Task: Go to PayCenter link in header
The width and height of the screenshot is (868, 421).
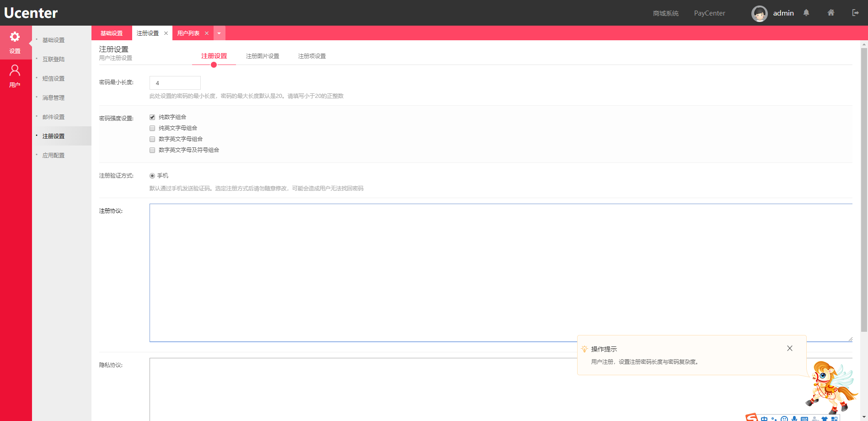Action: click(709, 13)
